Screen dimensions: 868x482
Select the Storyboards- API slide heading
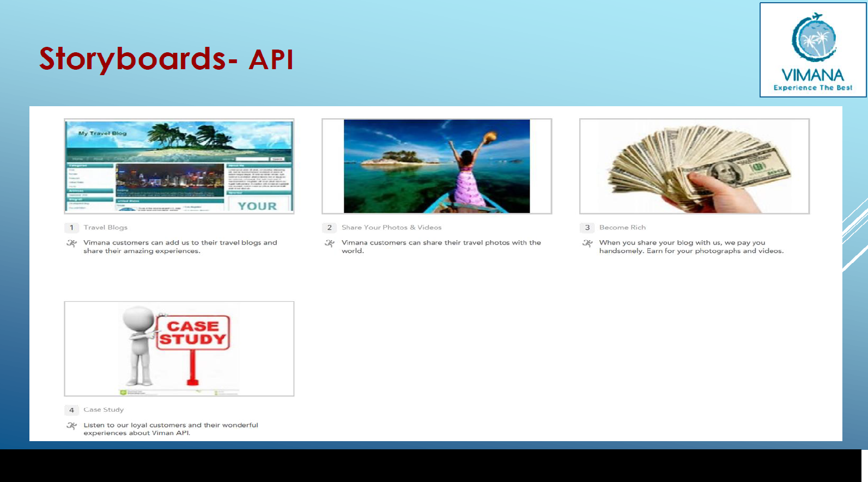coord(166,59)
